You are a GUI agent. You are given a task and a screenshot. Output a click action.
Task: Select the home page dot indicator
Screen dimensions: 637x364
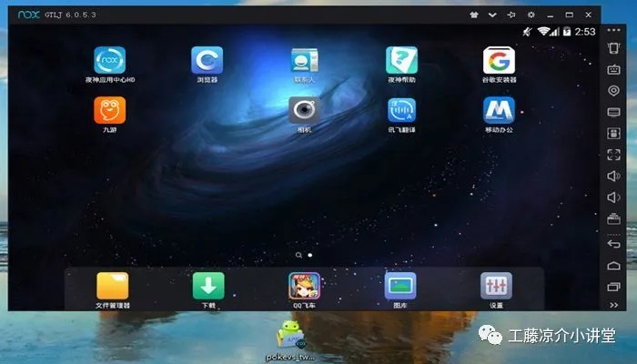[310, 255]
